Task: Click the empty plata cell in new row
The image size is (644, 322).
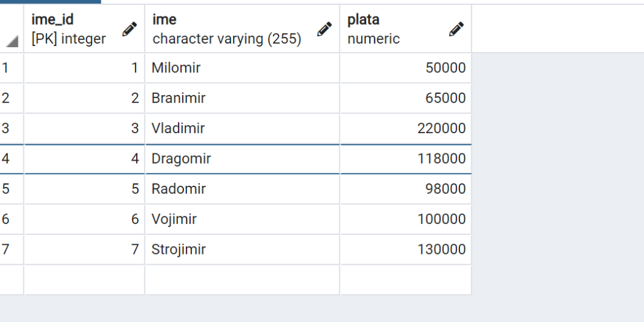Action: tap(406, 280)
